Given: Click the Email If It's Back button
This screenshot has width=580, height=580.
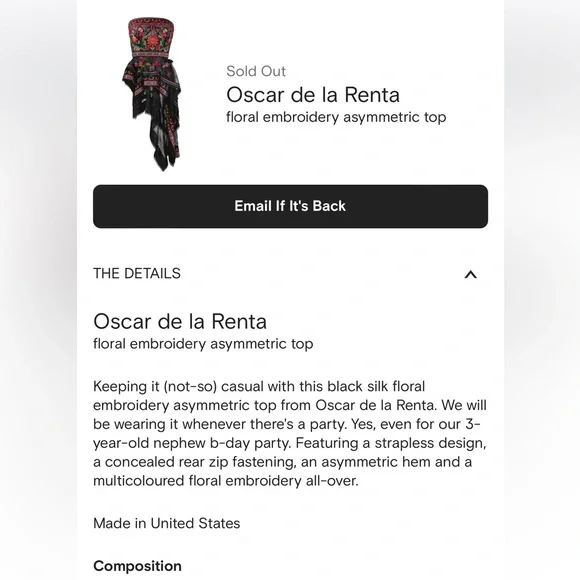Looking at the screenshot, I should click(290, 206).
